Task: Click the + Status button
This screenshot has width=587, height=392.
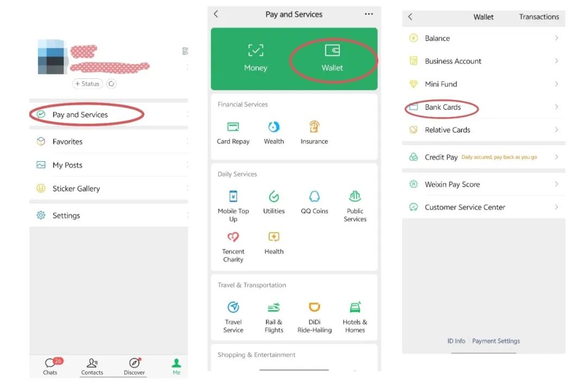Action: tap(87, 84)
